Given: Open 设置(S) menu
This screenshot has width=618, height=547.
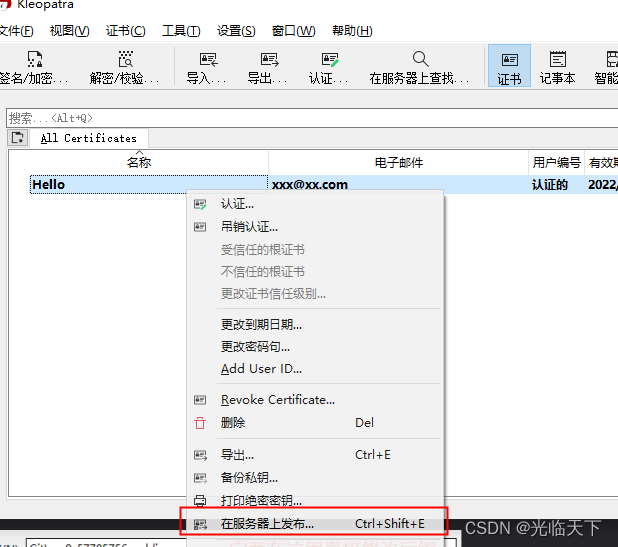Looking at the screenshot, I should coord(236,31).
